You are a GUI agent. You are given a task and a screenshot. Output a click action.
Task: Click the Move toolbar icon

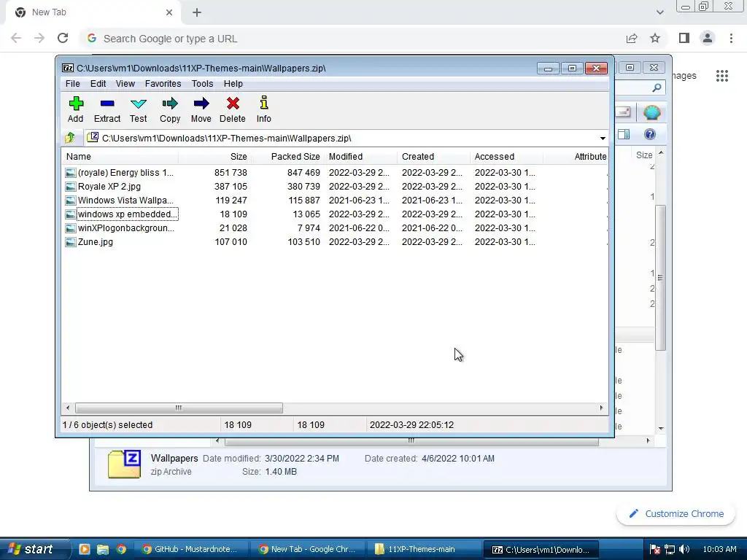pyautogui.click(x=201, y=104)
